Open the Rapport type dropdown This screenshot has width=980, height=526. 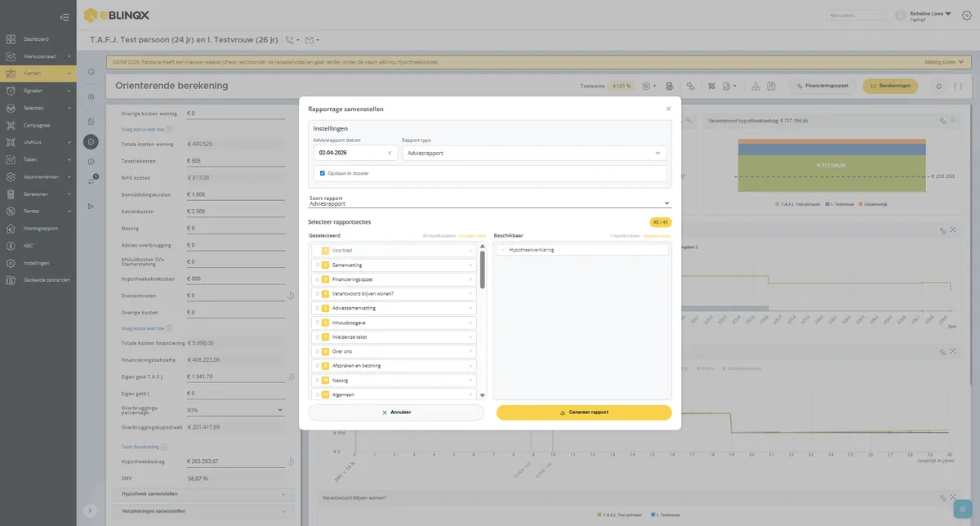tap(534, 153)
